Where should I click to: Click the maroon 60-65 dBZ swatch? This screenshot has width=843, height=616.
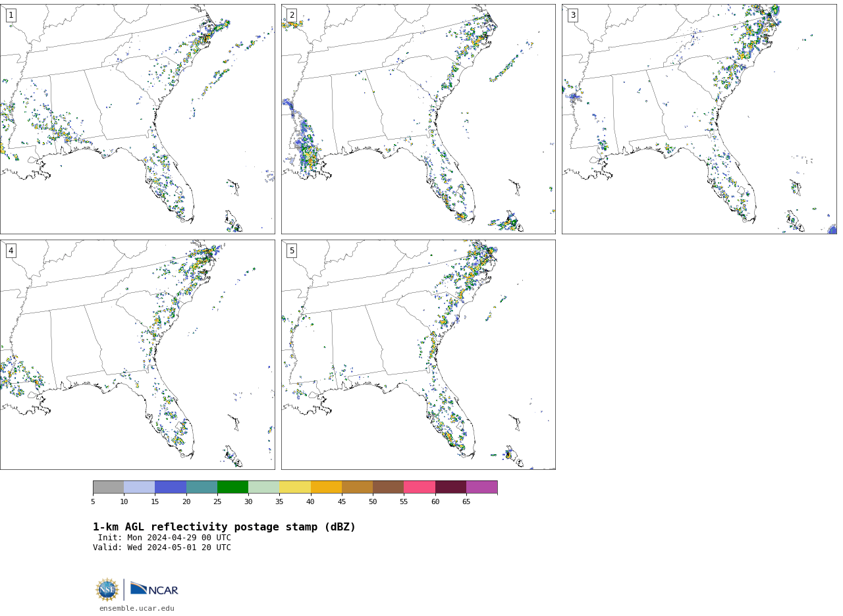[x=450, y=487]
